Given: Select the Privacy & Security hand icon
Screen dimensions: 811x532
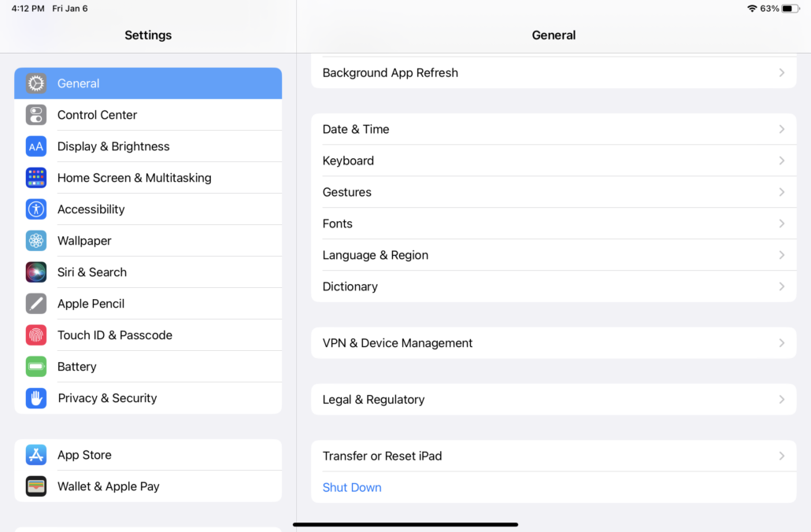Looking at the screenshot, I should pyautogui.click(x=35, y=398).
